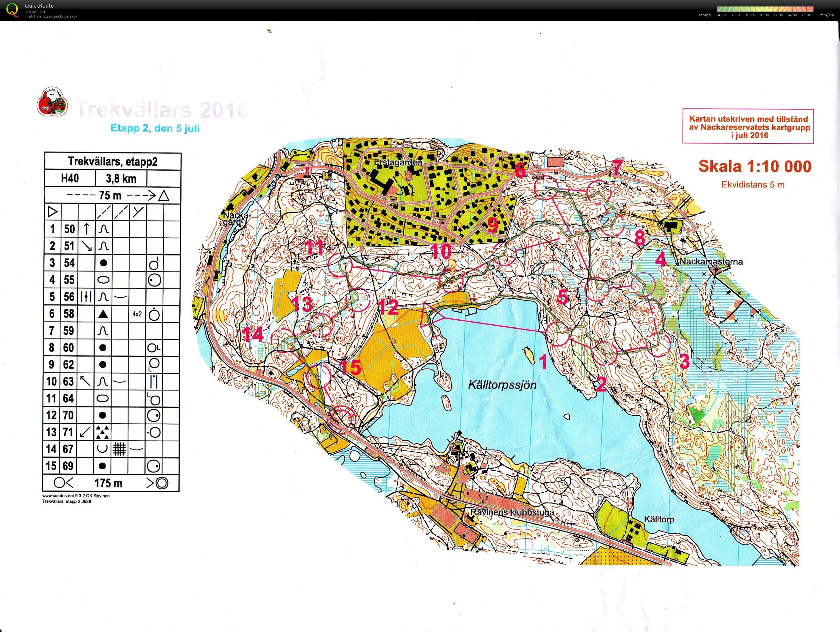Select the 10:00 tempo scale value

point(764,15)
